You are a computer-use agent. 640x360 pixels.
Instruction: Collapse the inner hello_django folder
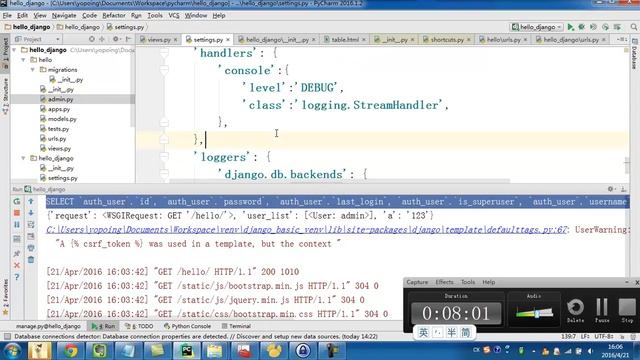point(24,158)
